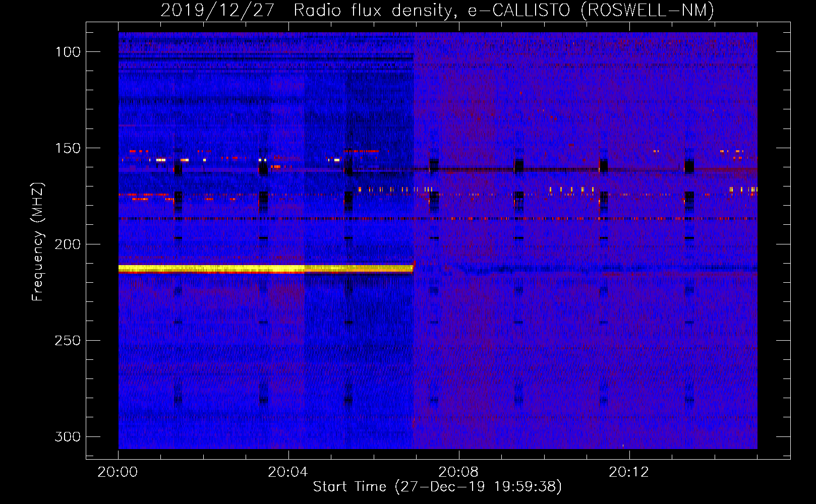Click the '20:08' time tick label
The image size is (816, 504).
click(x=458, y=472)
